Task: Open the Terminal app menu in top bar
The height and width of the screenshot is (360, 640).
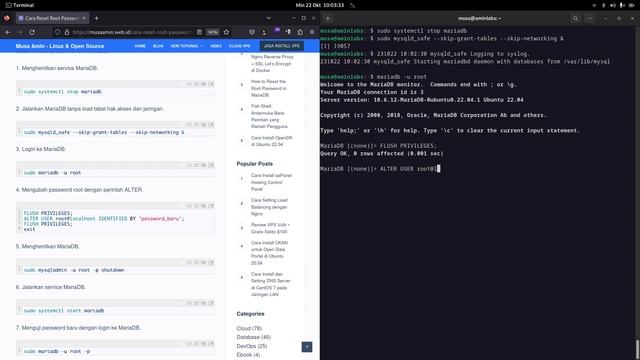Action: click(x=20, y=5)
